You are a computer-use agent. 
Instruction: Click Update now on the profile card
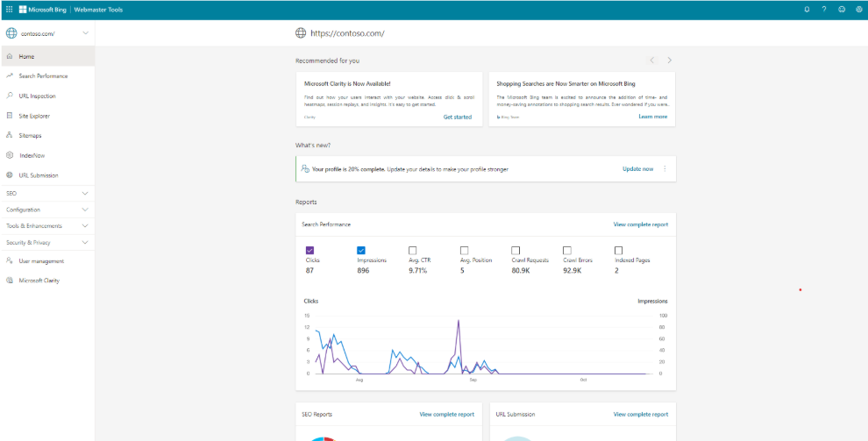click(637, 168)
